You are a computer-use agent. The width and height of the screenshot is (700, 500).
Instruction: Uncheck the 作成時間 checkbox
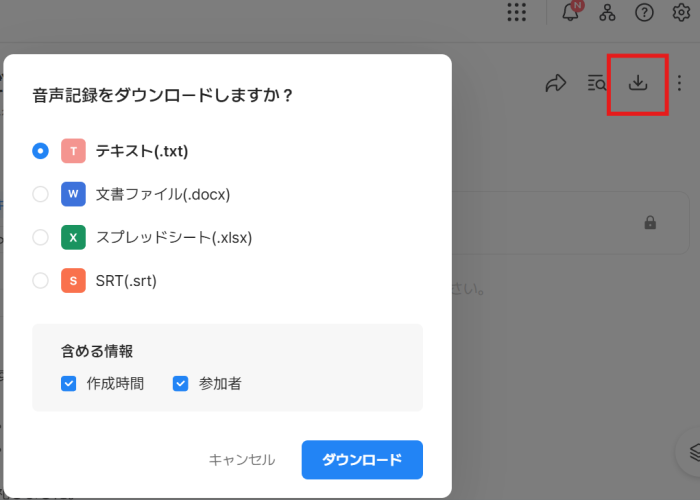[x=69, y=383]
